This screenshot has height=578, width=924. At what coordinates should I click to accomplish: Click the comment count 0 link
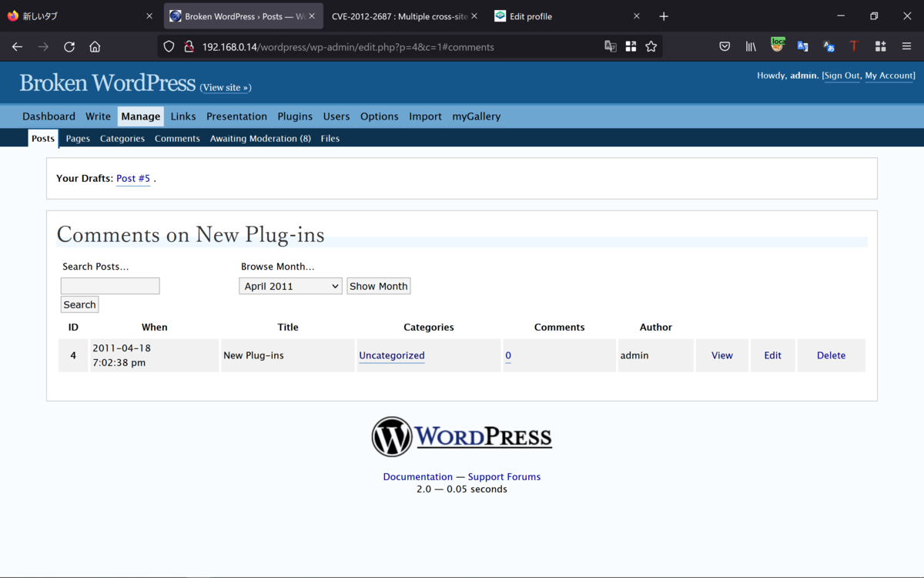tap(508, 355)
